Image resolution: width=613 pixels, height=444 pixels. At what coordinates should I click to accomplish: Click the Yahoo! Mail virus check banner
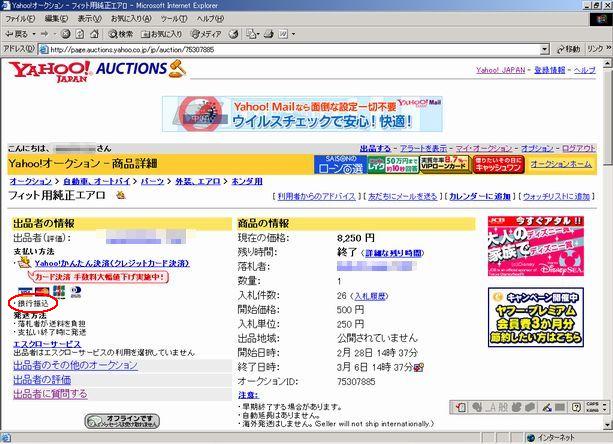(x=302, y=114)
